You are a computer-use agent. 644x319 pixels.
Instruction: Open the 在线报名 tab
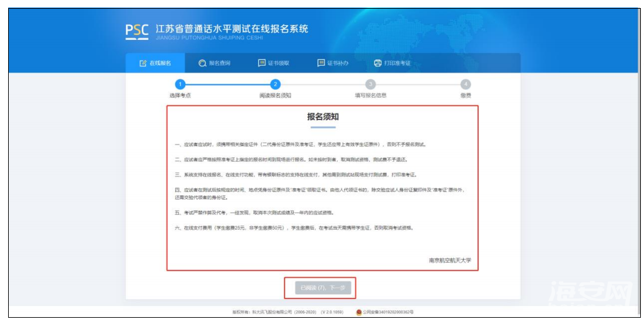pos(155,63)
